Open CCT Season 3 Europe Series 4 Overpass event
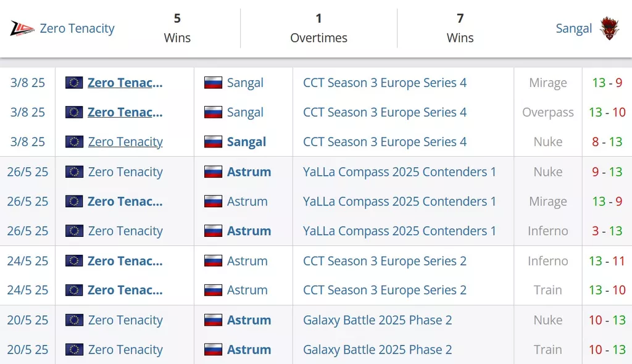The image size is (632, 364). (385, 112)
